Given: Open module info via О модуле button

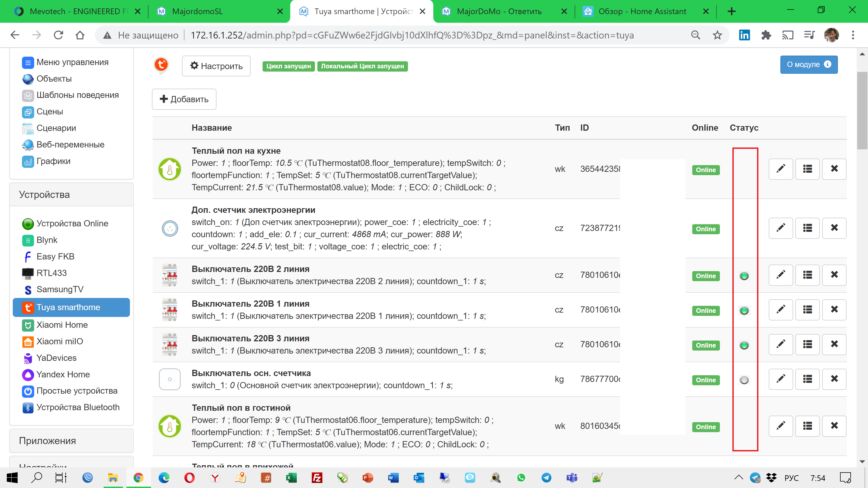Looking at the screenshot, I should coord(809,64).
